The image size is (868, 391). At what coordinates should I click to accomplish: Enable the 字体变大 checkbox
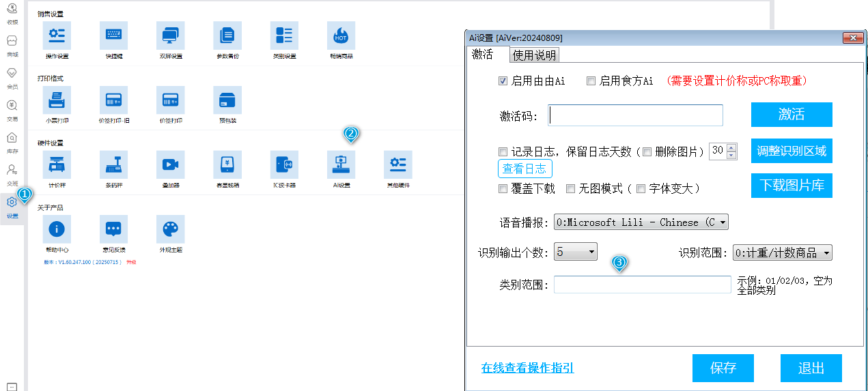click(x=641, y=189)
